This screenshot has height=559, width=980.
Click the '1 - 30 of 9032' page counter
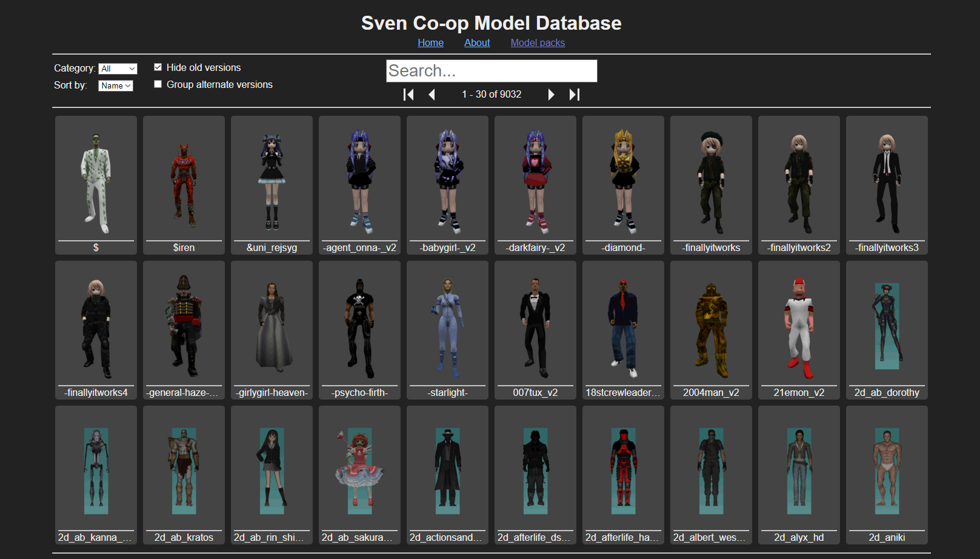492,95
